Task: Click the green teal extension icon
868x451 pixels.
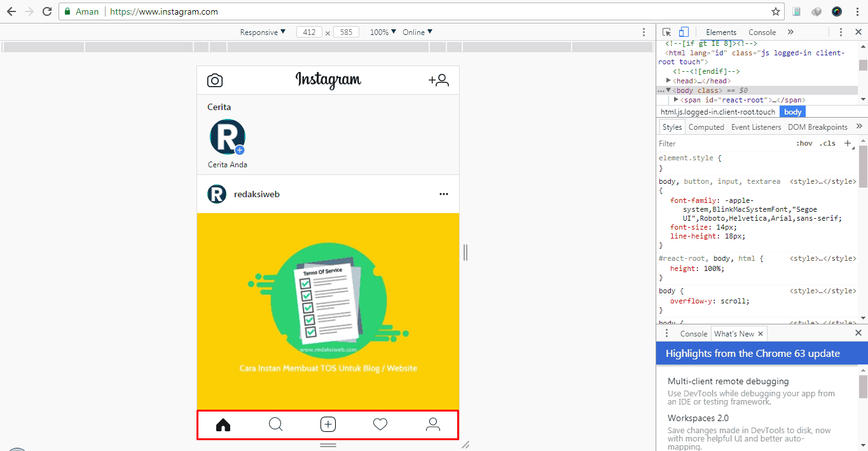Action: (x=796, y=11)
